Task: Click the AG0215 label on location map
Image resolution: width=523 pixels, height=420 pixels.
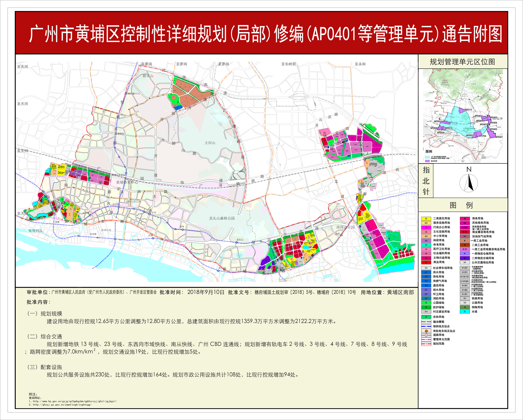Action: click(x=468, y=110)
